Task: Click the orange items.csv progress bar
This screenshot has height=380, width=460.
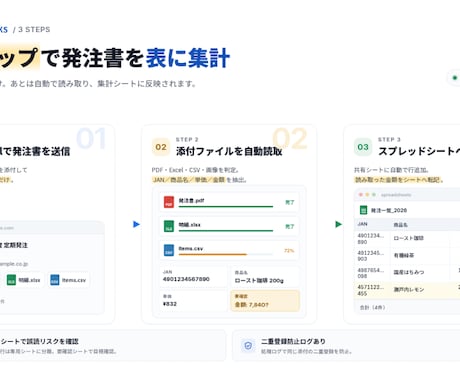Action: [213, 255]
